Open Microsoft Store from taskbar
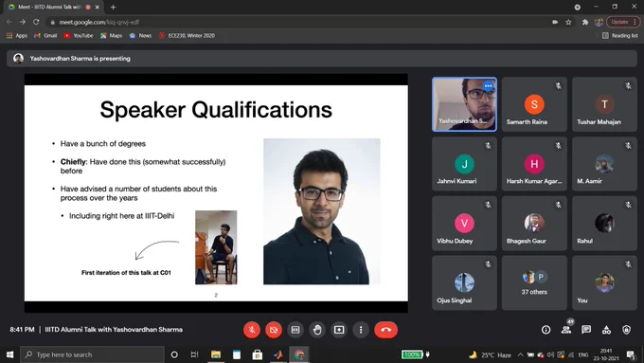 (258, 354)
